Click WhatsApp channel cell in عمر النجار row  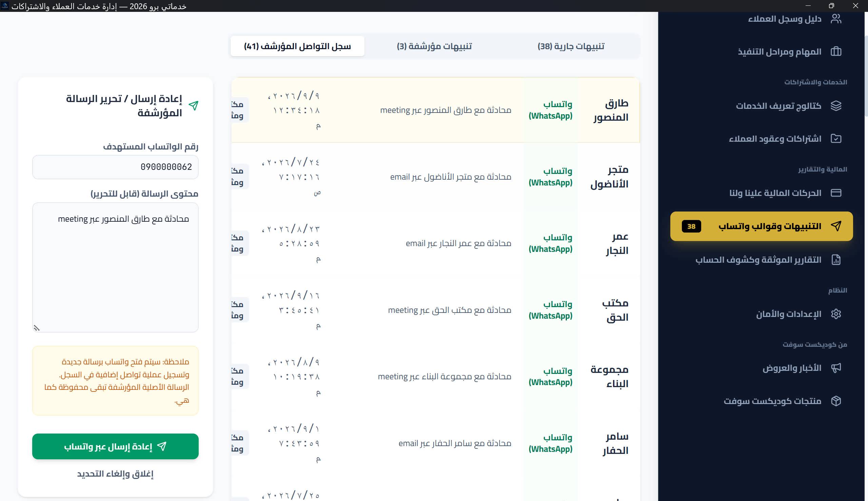(x=551, y=243)
